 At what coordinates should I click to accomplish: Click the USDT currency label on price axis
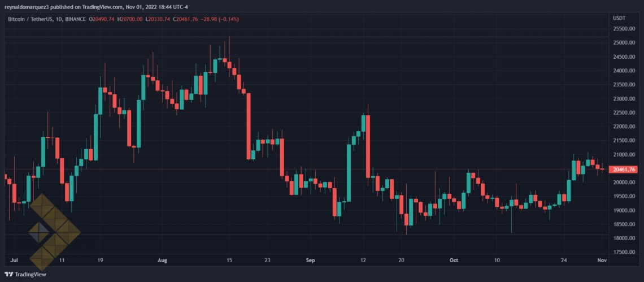620,18
